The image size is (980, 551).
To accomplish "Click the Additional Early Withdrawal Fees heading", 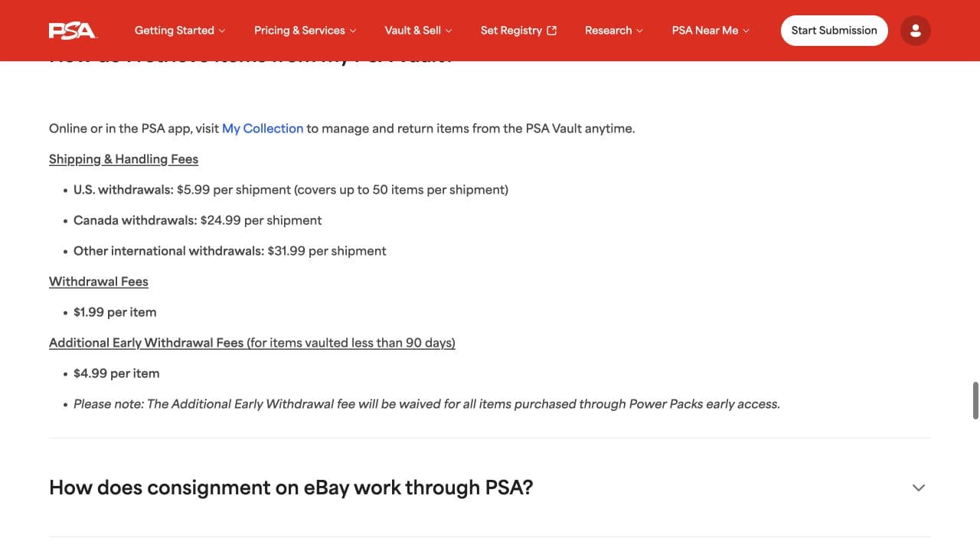I will pos(252,343).
